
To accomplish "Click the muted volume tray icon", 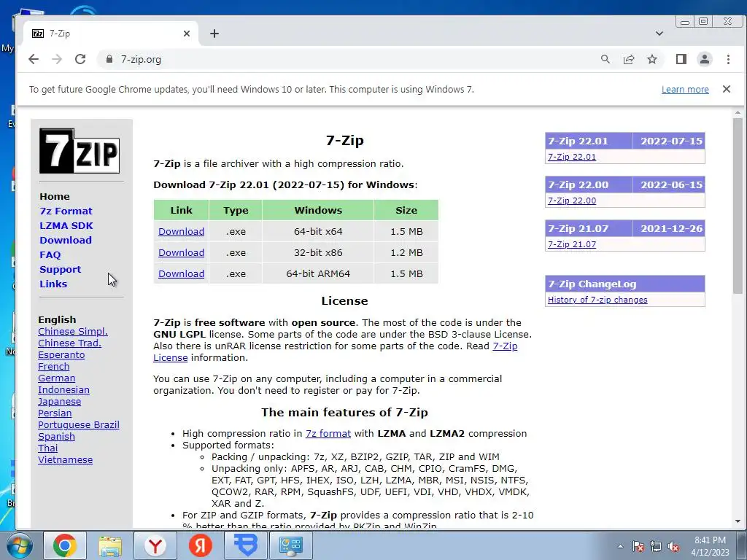I will (x=673, y=546).
